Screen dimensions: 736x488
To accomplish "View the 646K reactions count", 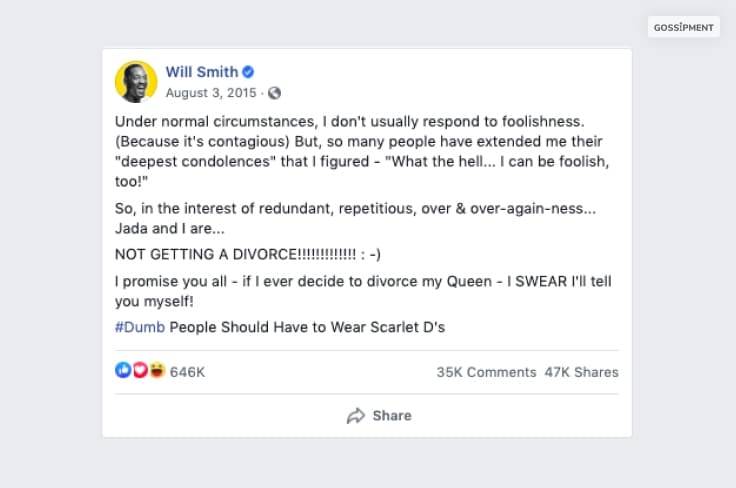I will pyautogui.click(x=188, y=372).
